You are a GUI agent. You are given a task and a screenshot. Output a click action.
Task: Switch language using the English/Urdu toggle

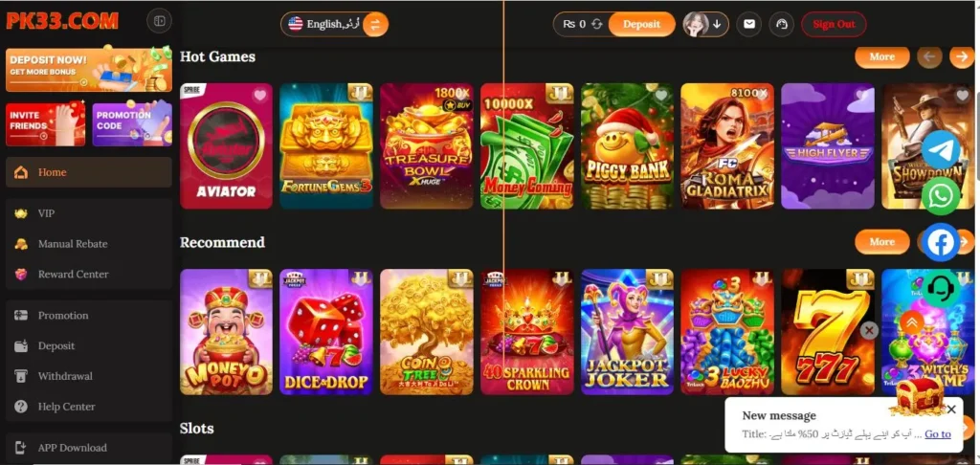tap(375, 24)
